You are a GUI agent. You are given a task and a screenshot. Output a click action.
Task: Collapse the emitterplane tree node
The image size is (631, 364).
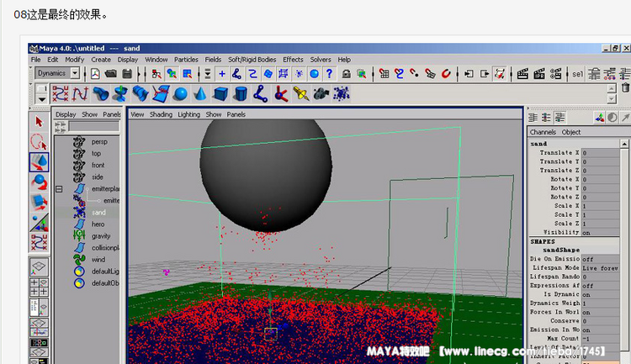tap(59, 189)
